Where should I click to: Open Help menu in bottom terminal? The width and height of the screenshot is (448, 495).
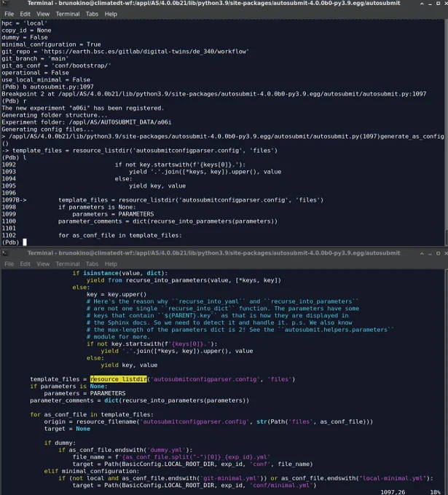(111, 264)
